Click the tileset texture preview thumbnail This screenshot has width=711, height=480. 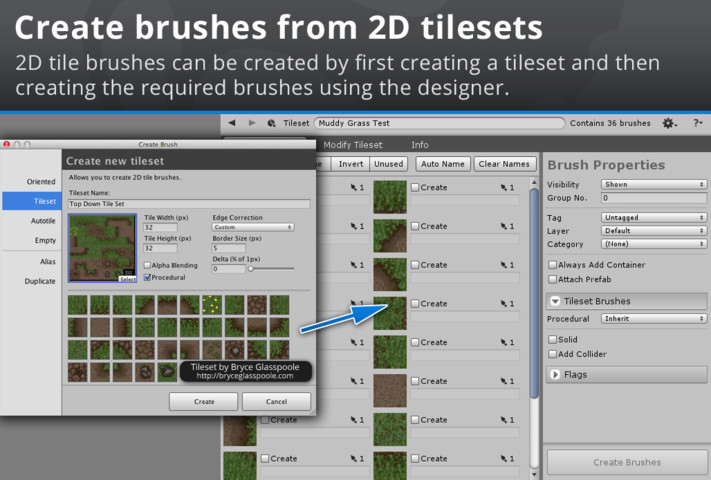pos(102,248)
